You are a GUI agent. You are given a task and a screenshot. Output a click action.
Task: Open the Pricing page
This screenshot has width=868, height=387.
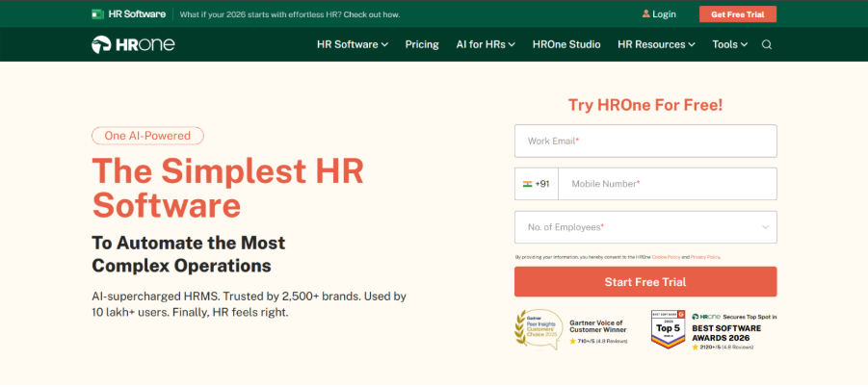click(x=422, y=45)
